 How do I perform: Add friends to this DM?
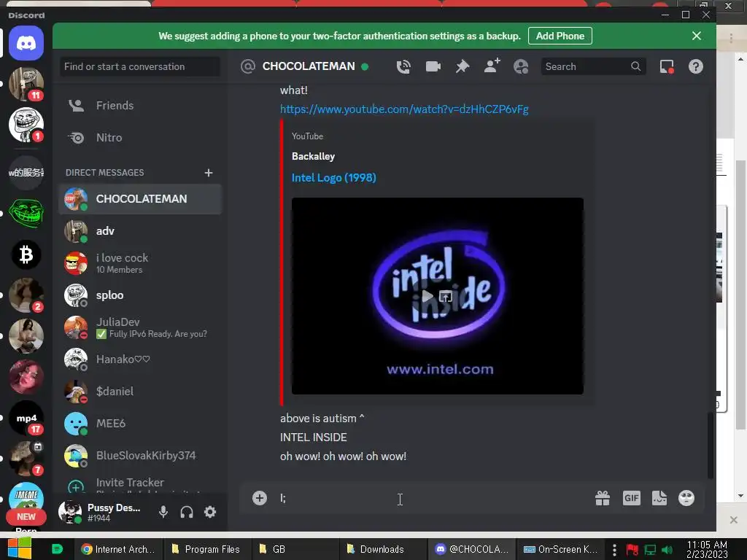(x=492, y=66)
